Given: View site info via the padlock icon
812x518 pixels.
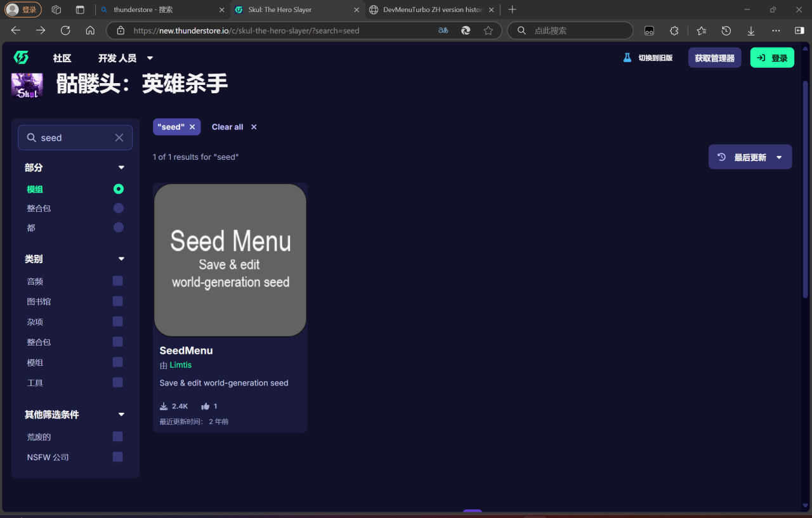Looking at the screenshot, I should 121,30.
